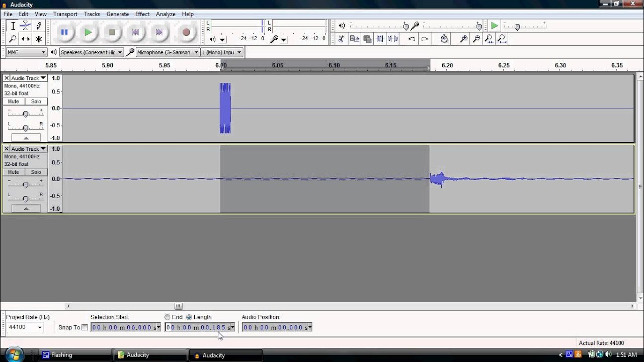Close the second audio track

pos(7,149)
